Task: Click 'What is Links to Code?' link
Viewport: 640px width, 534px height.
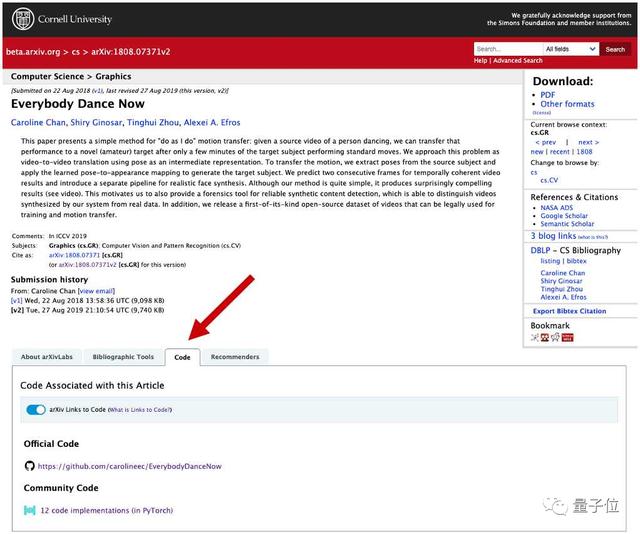Action: tap(140, 410)
